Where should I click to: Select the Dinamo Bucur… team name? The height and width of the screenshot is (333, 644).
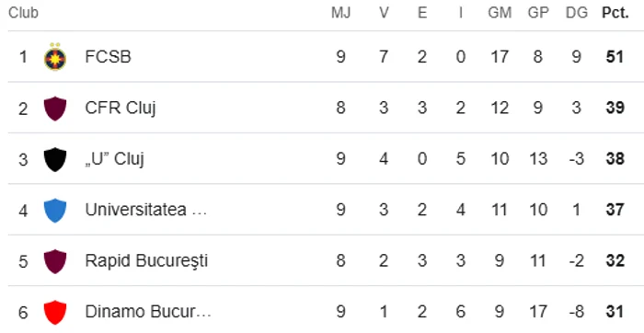coord(148,312)
